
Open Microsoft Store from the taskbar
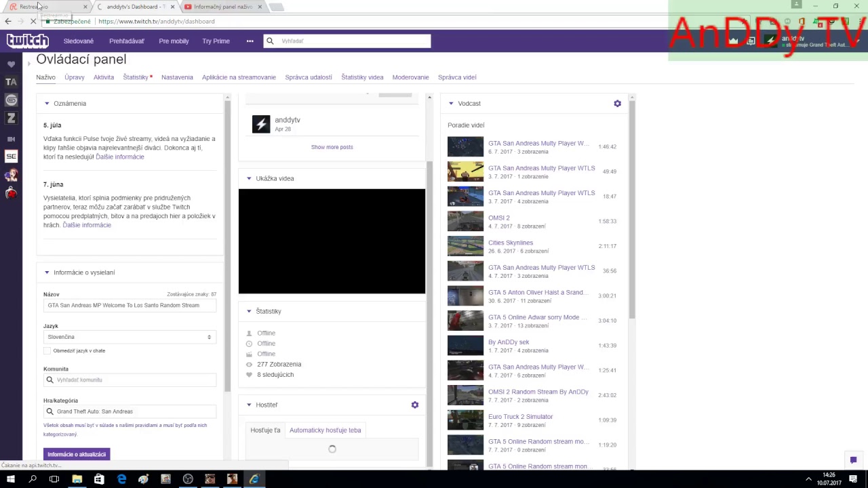(x=99, y=479)
